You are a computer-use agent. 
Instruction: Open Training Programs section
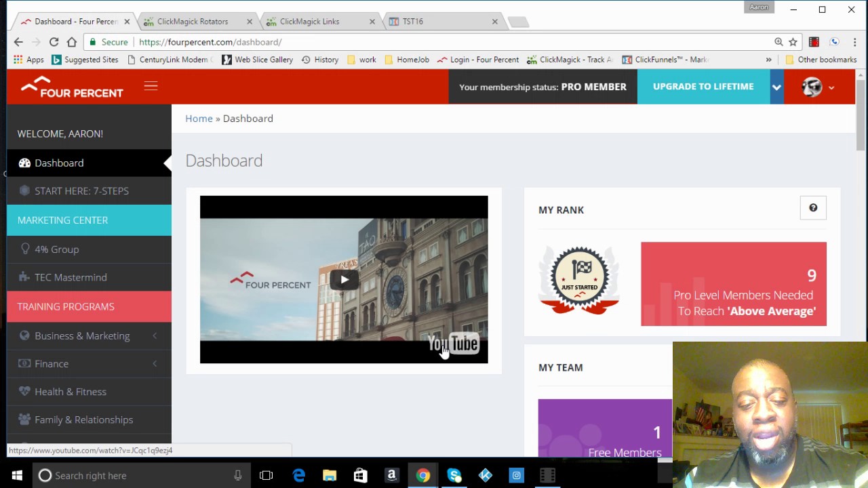tap(89, 306)
